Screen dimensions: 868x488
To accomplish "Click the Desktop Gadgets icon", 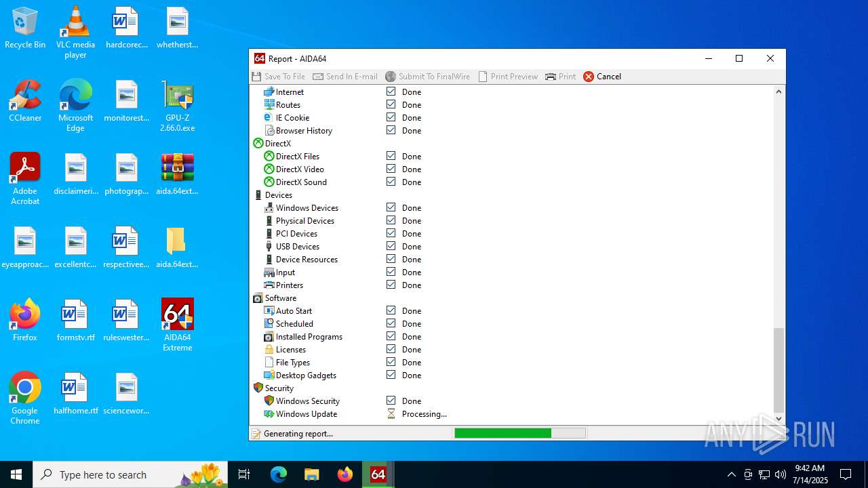I will click(x=269, y=375).
